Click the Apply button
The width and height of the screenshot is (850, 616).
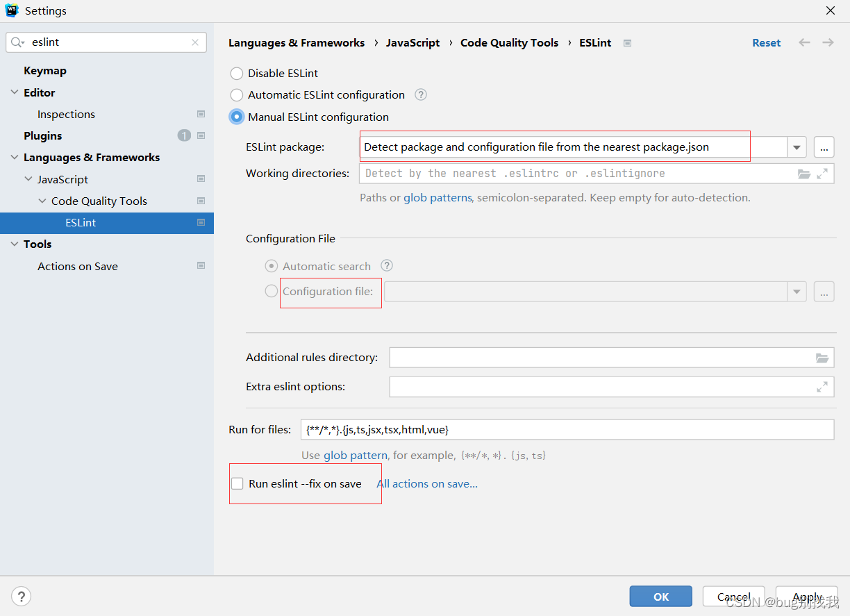pyautogui.click(x=807, y=597)
